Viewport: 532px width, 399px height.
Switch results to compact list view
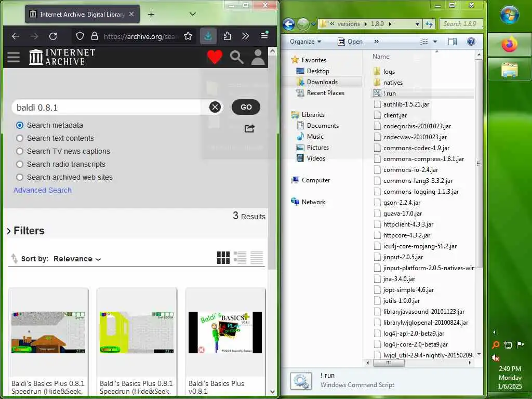click(x=257, y=258)
